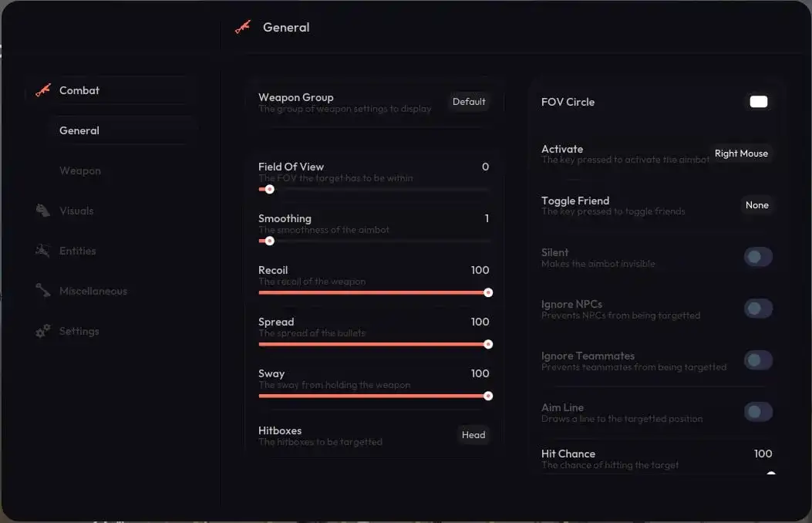
Task: Click the Recoil slider handle
Action: [488, 292]
